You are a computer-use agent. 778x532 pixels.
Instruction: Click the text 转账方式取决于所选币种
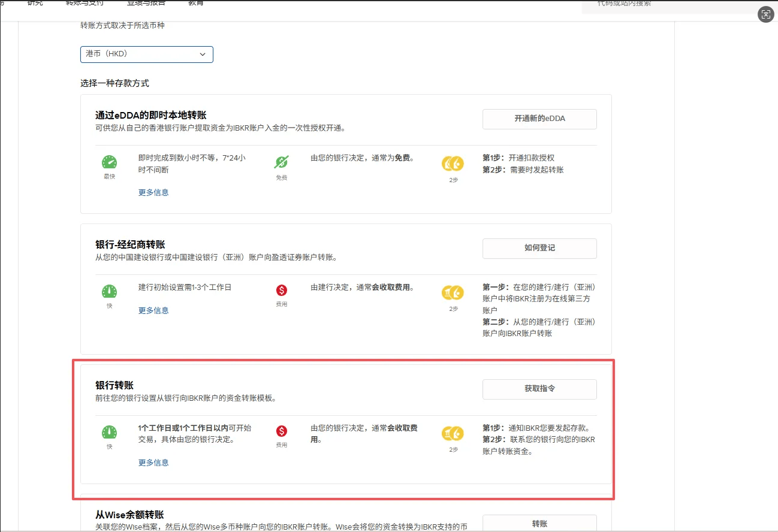(122, 26)
